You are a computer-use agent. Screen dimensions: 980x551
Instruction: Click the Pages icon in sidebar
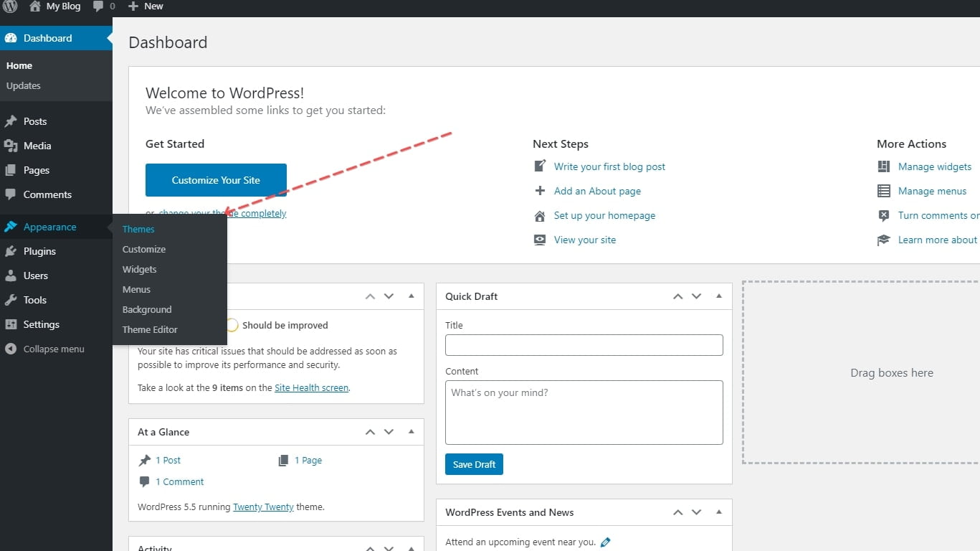click(x=11, y=170)
